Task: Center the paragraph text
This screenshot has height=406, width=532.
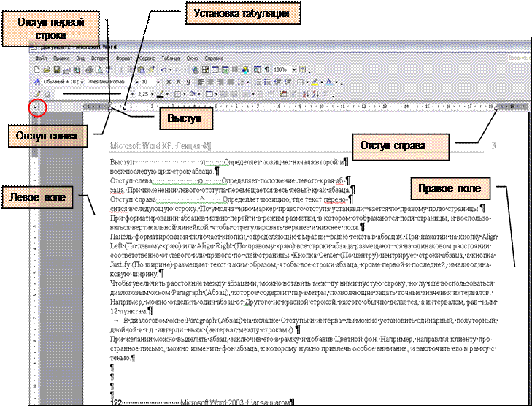Action: coord(210,82)
